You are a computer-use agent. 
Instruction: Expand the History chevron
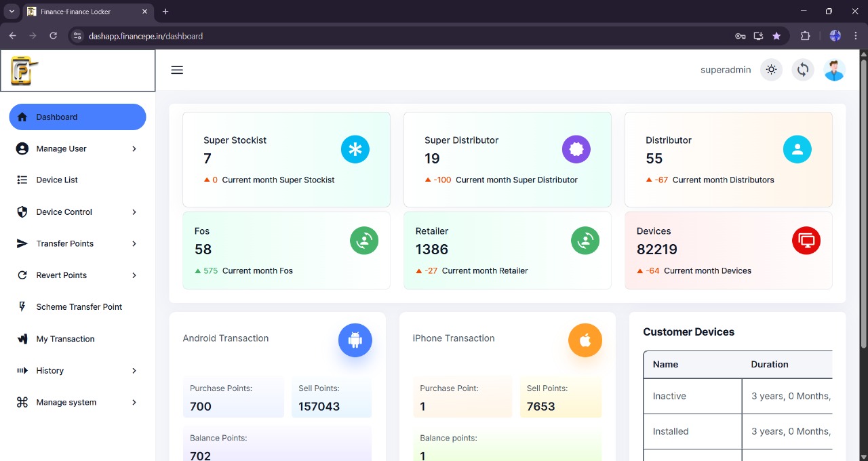(x=134, y=370)
